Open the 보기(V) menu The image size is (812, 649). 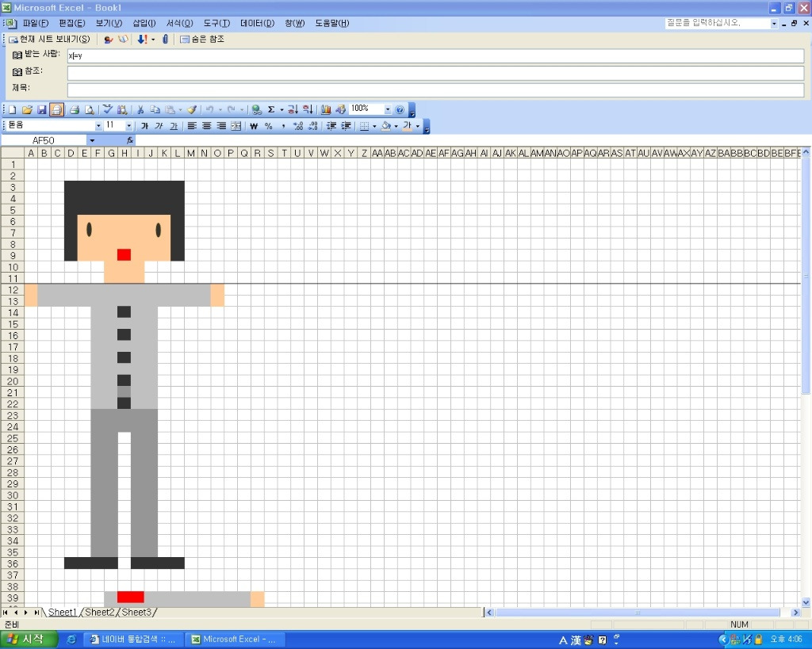pos(109,23)
